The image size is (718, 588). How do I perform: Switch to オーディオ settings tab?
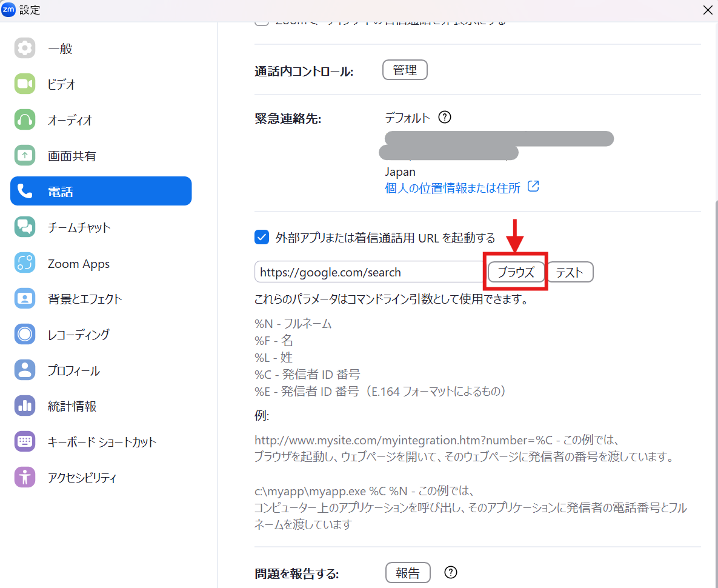(101, 119)
